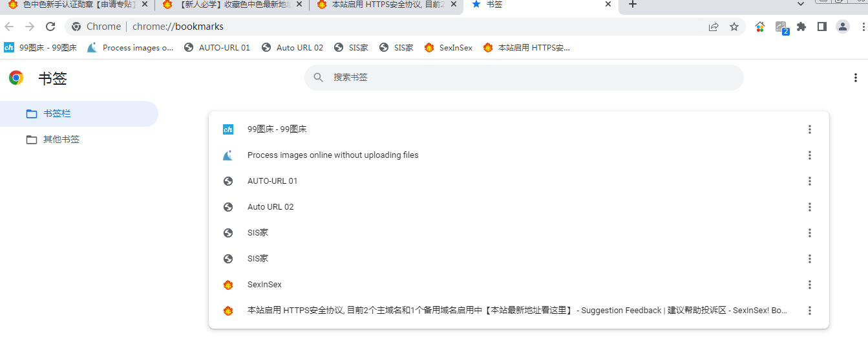Open the tab search chevron in title bar
The height and width of the screenshot is (352, 868).
[801, 4]
